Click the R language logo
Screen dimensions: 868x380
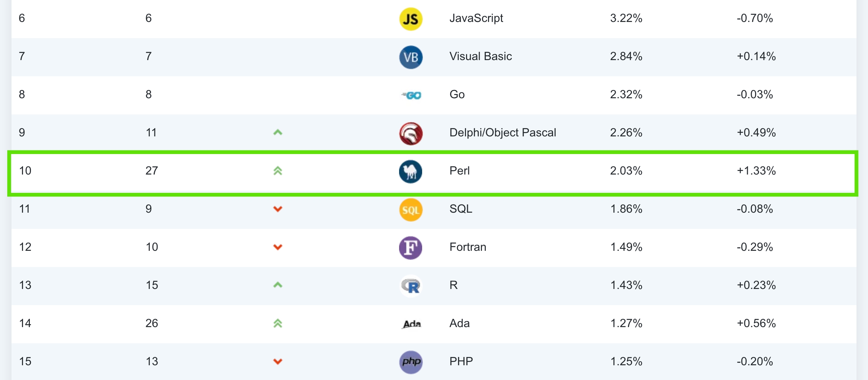click(x=411, y=286)
